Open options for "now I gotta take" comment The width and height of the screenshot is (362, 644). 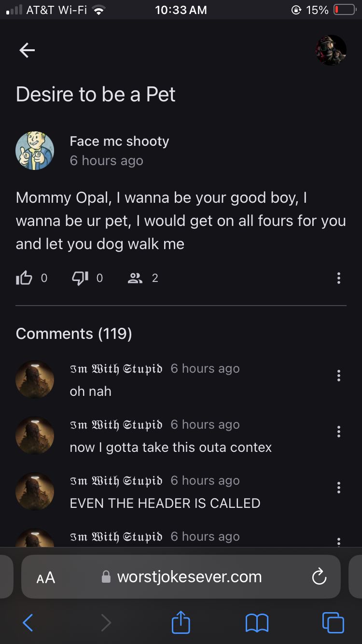[x=339, y=432]
